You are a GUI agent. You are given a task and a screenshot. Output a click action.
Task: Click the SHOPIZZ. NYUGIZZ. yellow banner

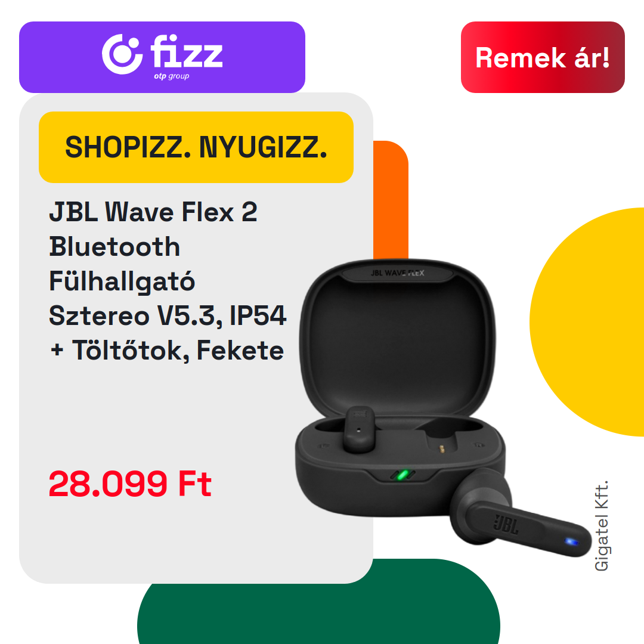(196, 147)
